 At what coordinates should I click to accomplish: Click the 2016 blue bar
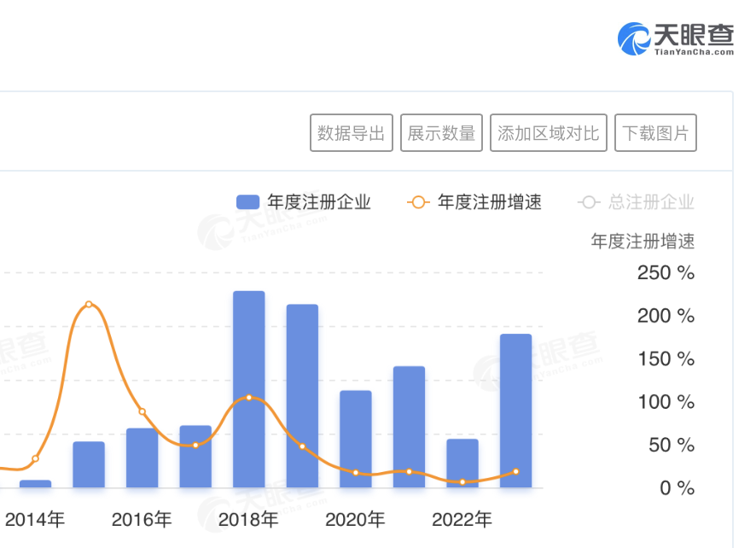142,458
